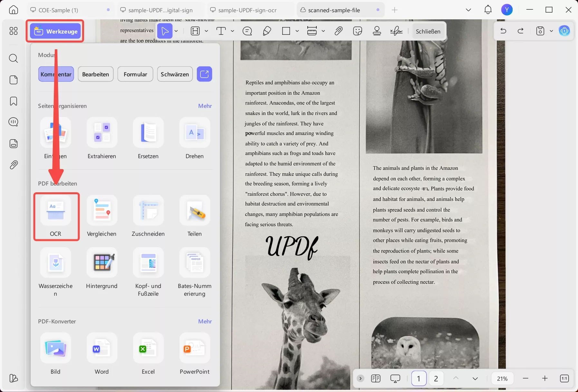Switch to the COE-Sample (1) tab
This screenshot has width=578, height=392.
[58, 10]
